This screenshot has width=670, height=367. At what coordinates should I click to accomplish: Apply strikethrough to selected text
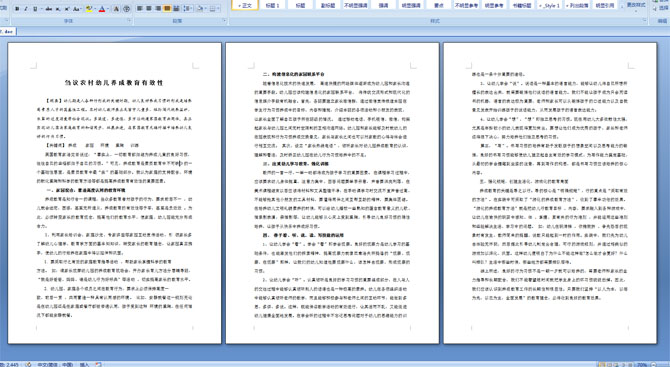(49, 9)
